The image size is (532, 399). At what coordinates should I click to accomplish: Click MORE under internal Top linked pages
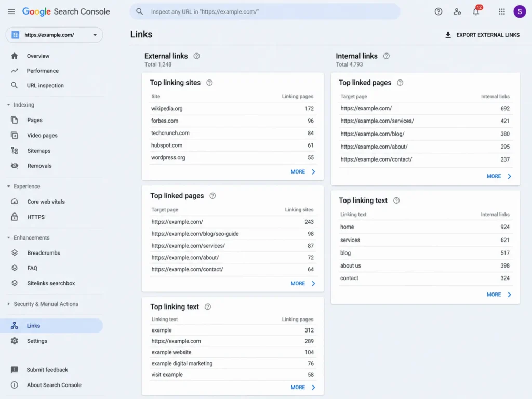pos(499,176)
